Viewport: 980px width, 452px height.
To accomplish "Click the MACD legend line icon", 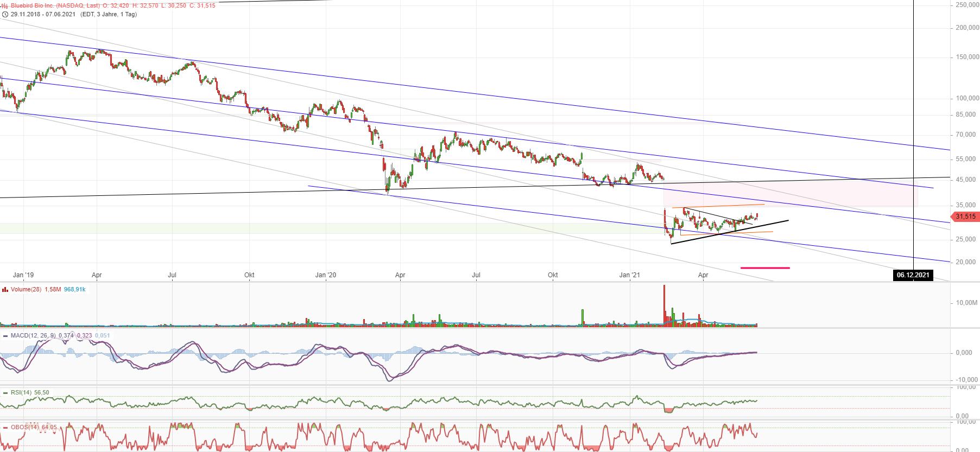I will (5, 336).
